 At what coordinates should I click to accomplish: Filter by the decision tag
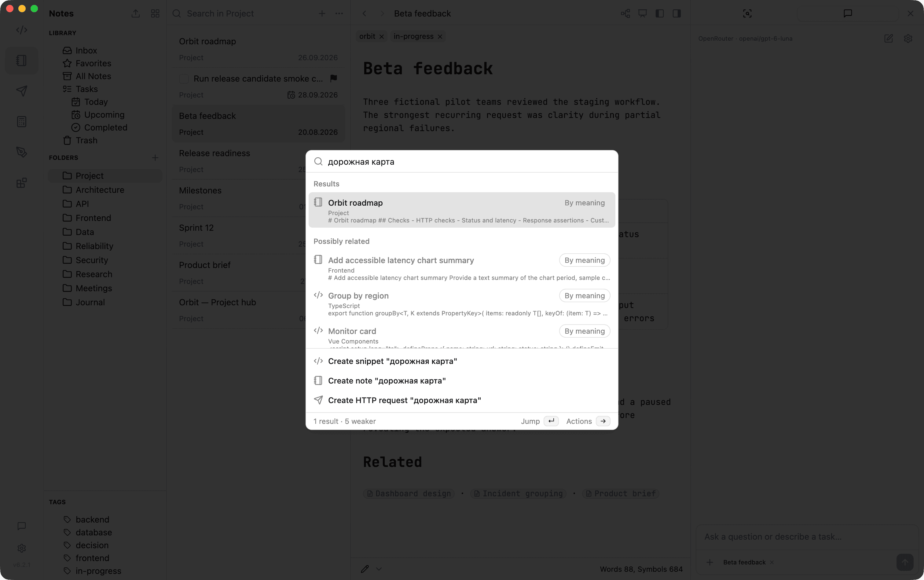[92, 545]
